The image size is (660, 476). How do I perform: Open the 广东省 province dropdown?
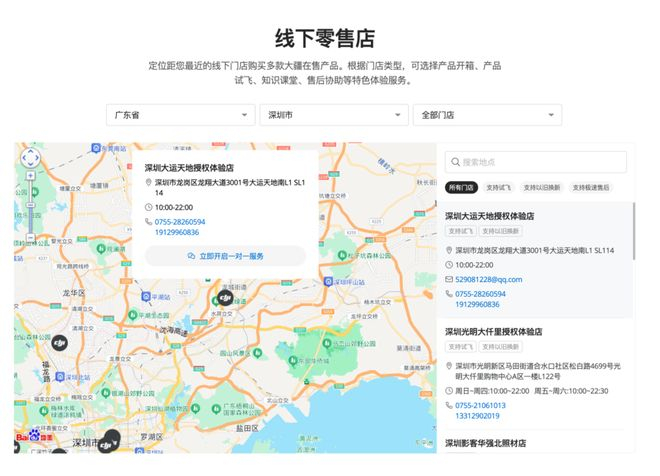pos(181,115)
